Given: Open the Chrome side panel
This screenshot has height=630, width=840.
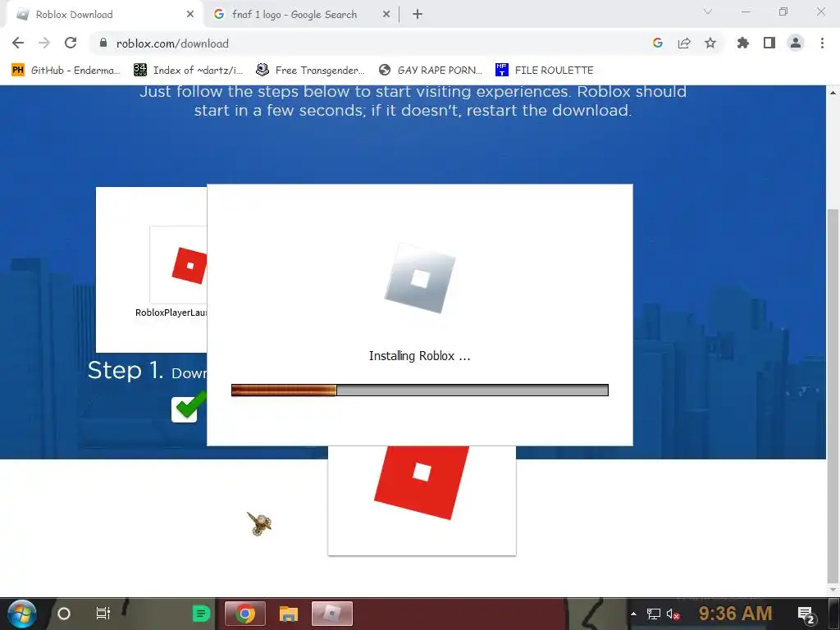Looking at the screenshot, I should point(769,43).
